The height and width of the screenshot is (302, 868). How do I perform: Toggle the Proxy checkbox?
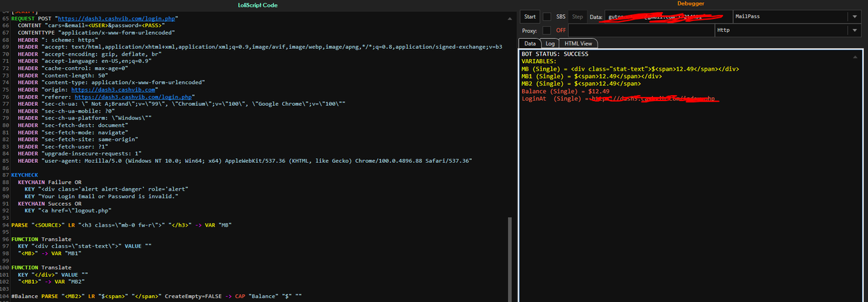pyautogui.click(x=547, y=31)
